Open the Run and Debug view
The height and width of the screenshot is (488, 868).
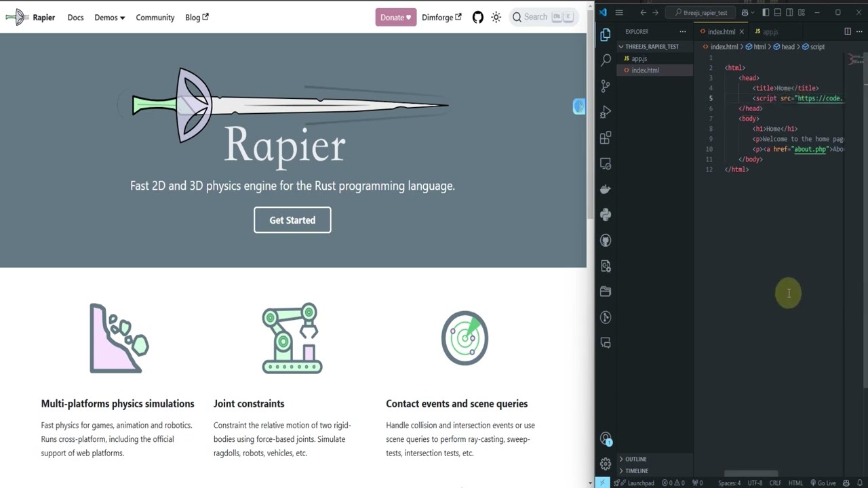tap(606, 112)
